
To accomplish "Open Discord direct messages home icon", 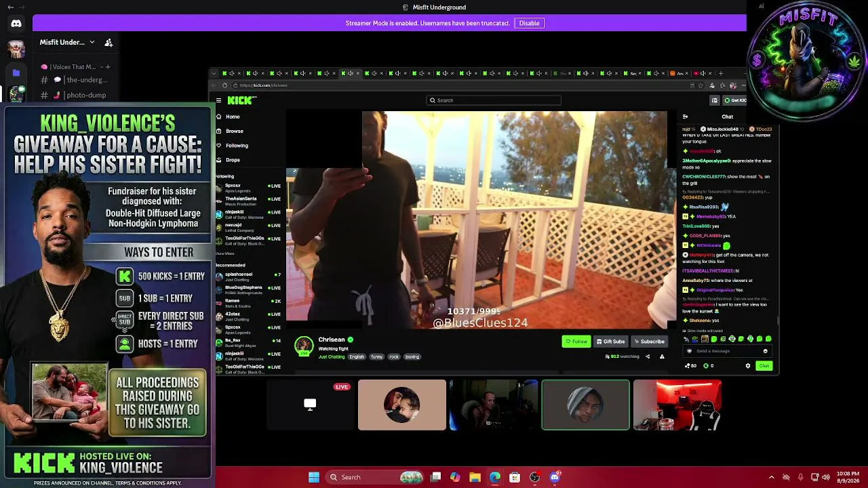I will tap(16, 24).
